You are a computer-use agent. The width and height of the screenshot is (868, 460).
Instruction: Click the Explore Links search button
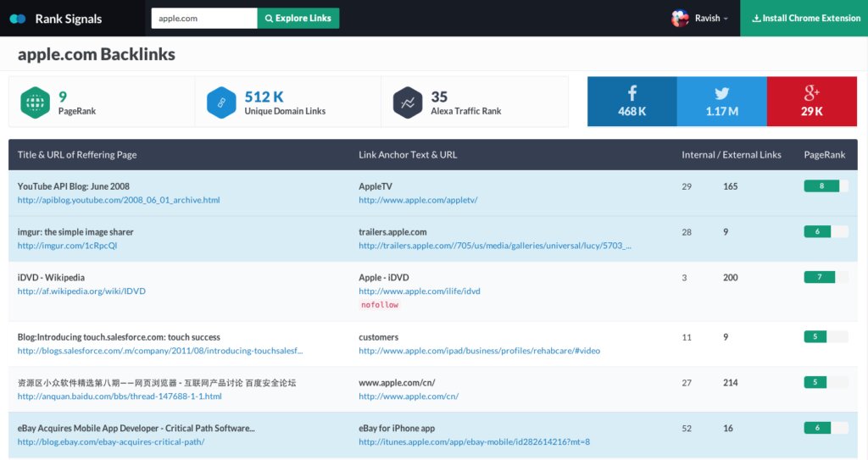pyautogui.click(x=298, y=19)
